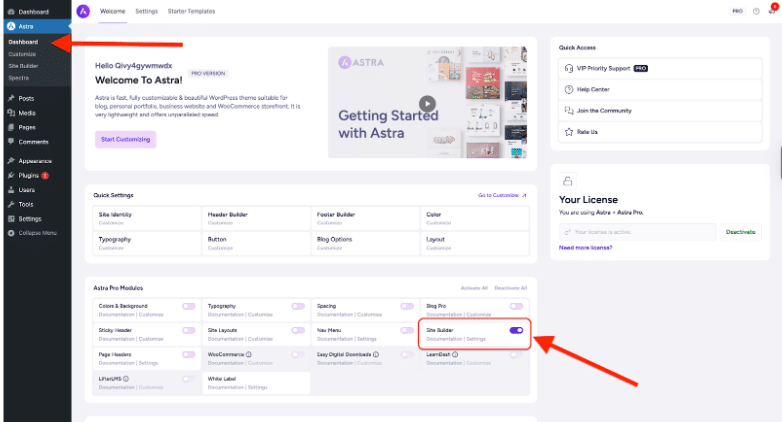Image resolution: width=782 pixels, height=422 pixels.
Task: Click the Help Center question icon
Action: [x=569, y=89]
